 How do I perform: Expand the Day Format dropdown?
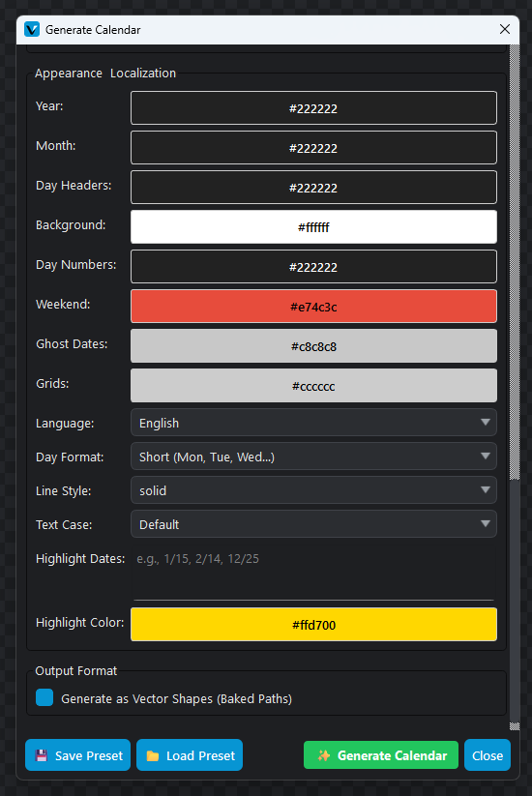[x=313, y=457]
